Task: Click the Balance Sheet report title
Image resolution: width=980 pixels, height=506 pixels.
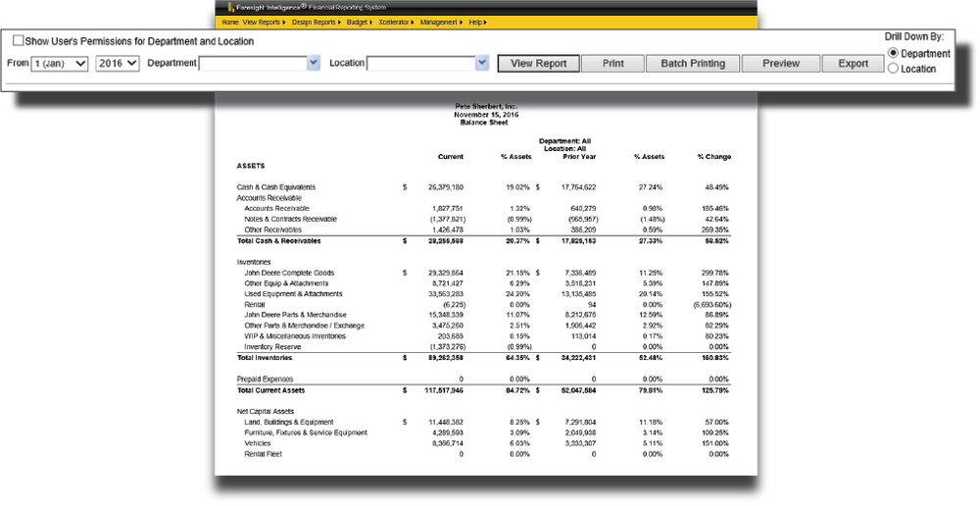Action: 484,123
